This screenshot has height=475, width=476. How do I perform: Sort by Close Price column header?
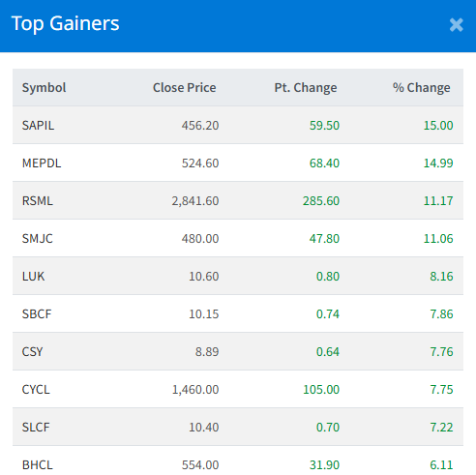(185, 88)
